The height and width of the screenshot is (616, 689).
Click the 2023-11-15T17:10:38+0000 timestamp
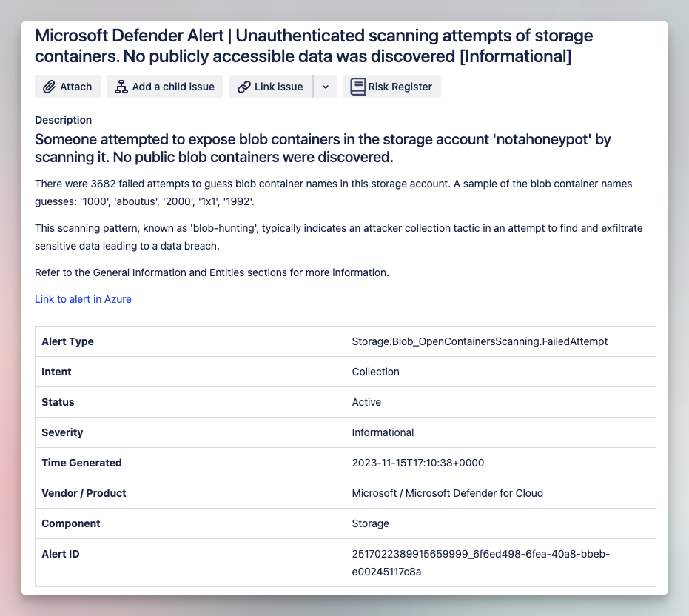418,463
